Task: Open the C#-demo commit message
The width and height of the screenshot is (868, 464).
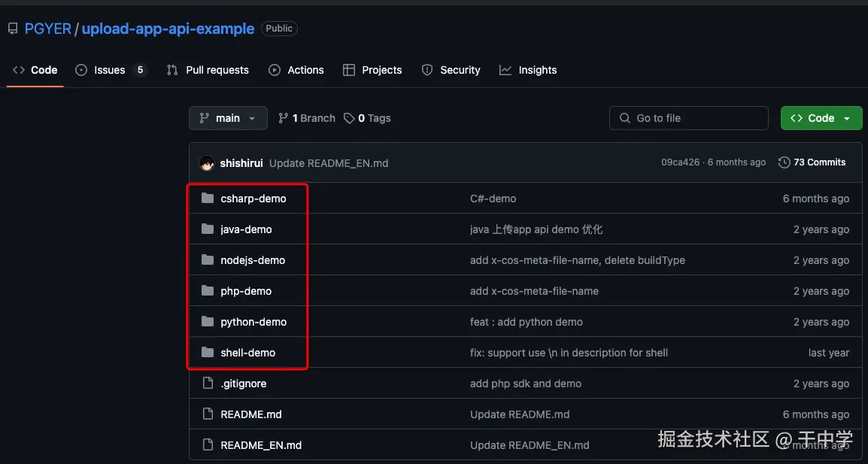Action: 493,199
